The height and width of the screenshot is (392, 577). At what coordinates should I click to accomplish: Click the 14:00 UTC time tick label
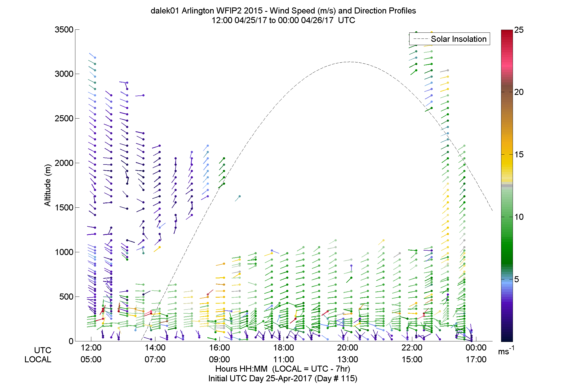(155, 348)
